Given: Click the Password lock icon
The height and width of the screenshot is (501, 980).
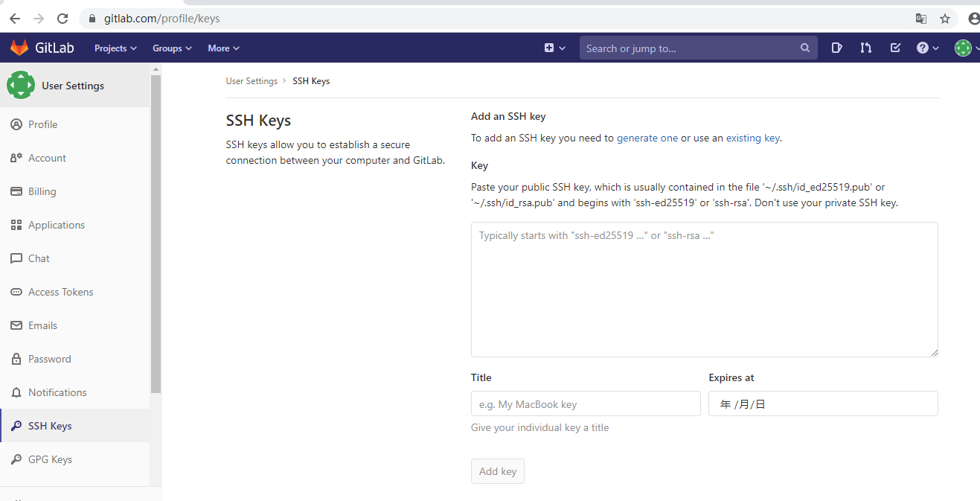Looking at the screenshot, I should [x=16, y=359].
